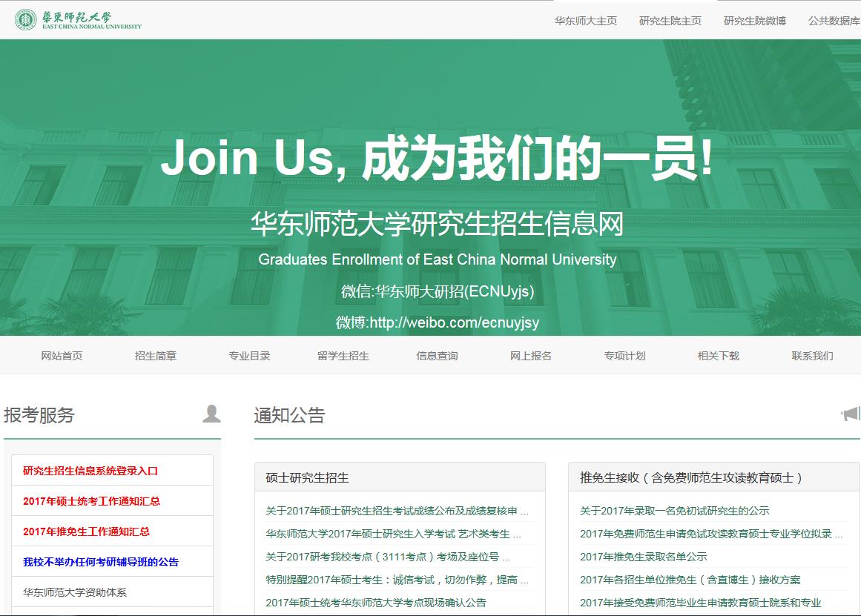Open the 联系我们 menu item
Screen dimensions: 861x616
(813, 356)
